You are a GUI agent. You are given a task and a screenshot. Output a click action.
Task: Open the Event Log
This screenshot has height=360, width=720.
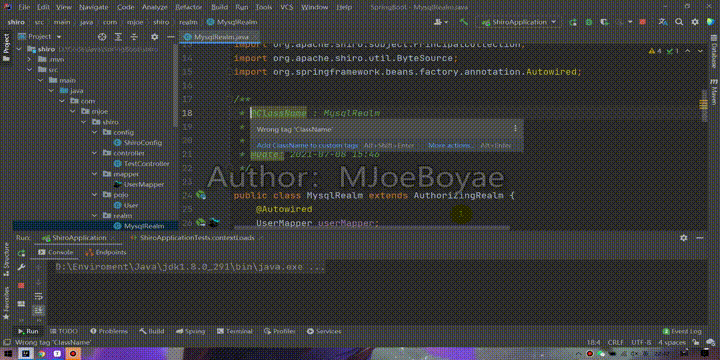point(682,331)
